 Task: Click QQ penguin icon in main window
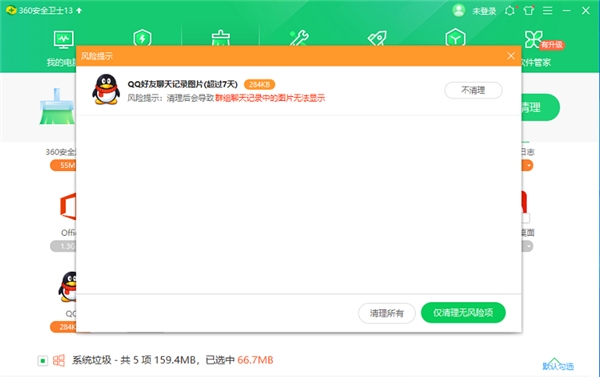[x=67, y=286]
